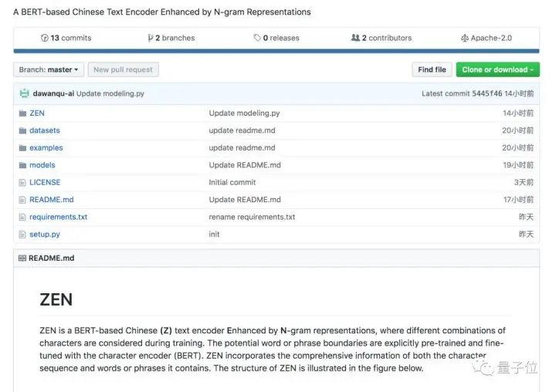
Task: Click the contributors people icon
Action: [355, 38]
